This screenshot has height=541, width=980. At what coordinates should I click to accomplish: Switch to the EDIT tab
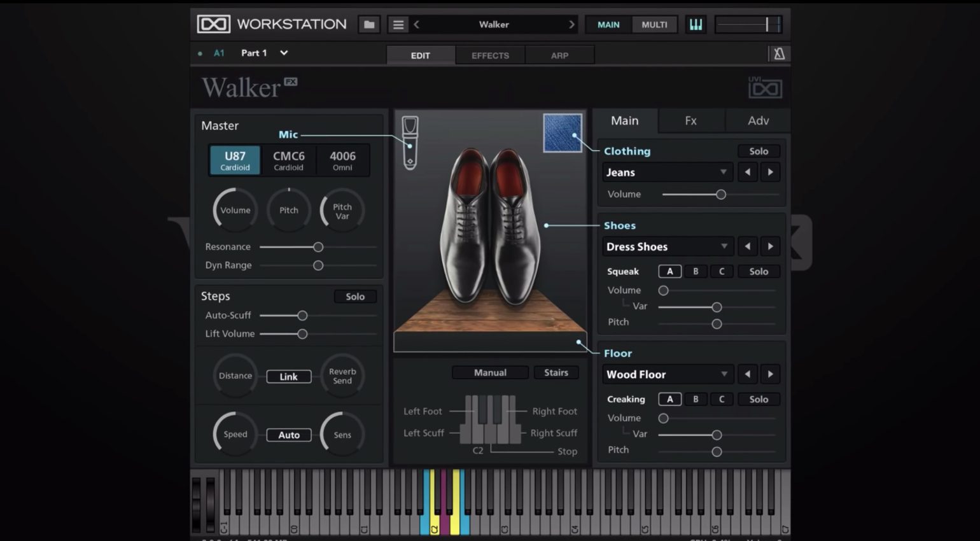point(421,55)
